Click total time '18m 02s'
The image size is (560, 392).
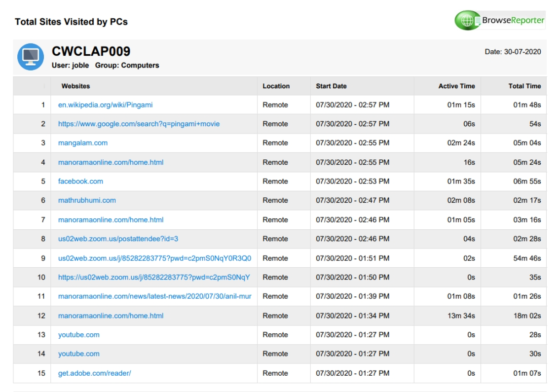[x=527, y=316]
